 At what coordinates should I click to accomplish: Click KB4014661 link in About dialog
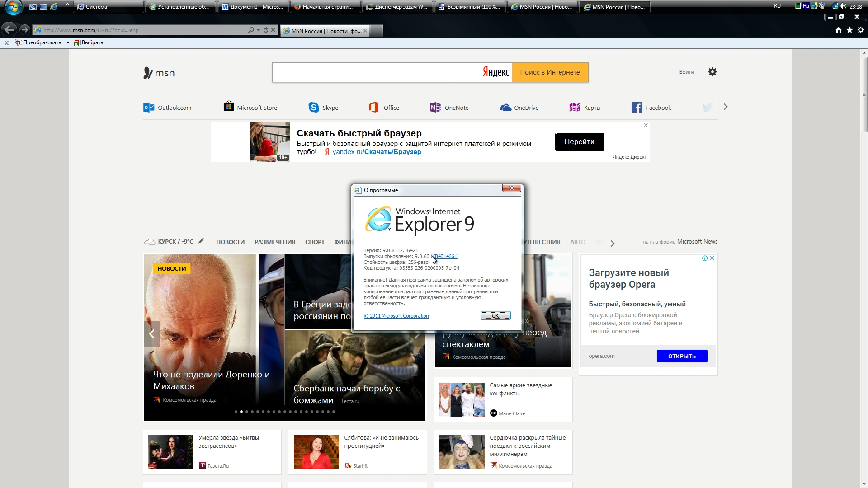coord(446,256)
